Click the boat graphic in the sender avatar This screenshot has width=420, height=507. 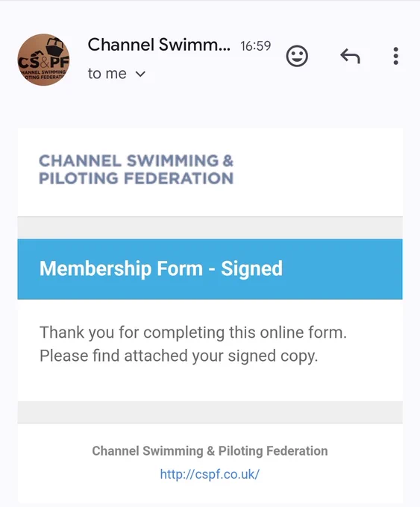click(54, 46)
